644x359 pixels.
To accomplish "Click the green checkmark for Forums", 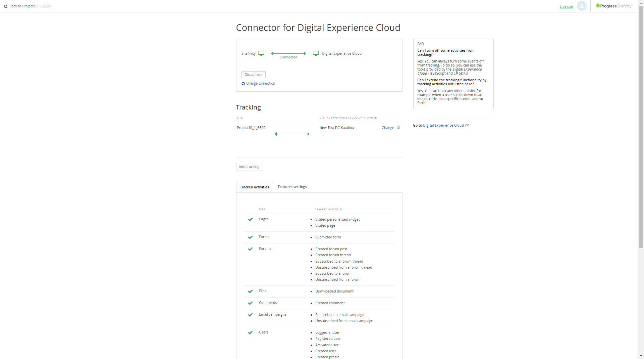I will [250, 249].
